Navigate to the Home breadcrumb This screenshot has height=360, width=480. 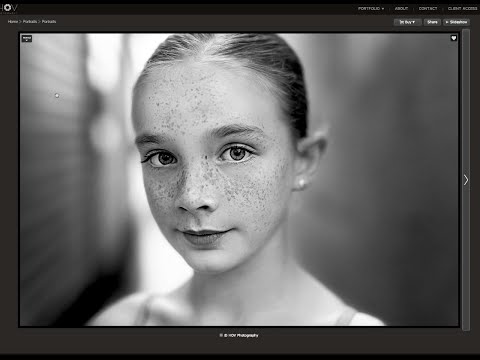(13, 22)
